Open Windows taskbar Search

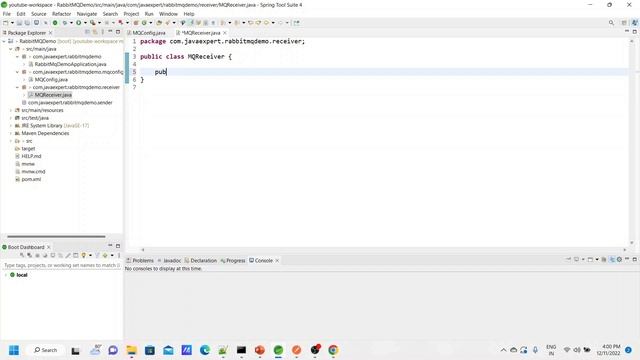pos(45,350)
